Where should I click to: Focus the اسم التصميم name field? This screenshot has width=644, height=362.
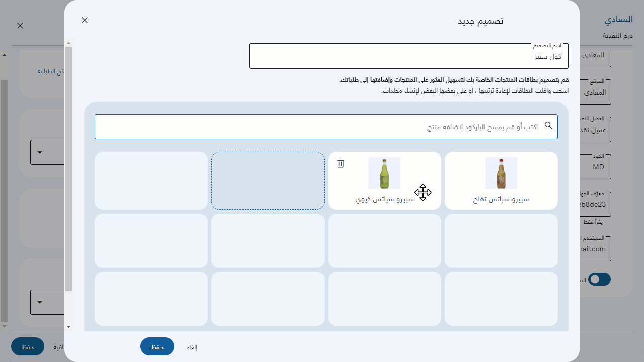pos(409,56)
